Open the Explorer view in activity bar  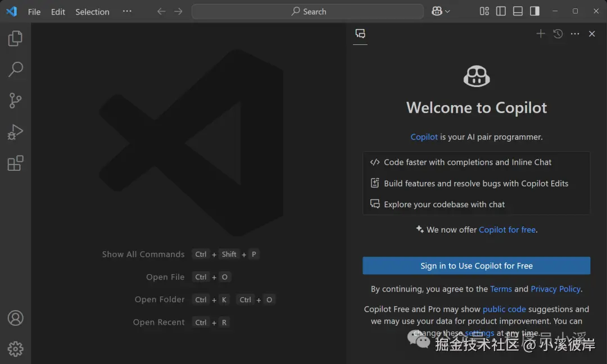tap(16, 38)
